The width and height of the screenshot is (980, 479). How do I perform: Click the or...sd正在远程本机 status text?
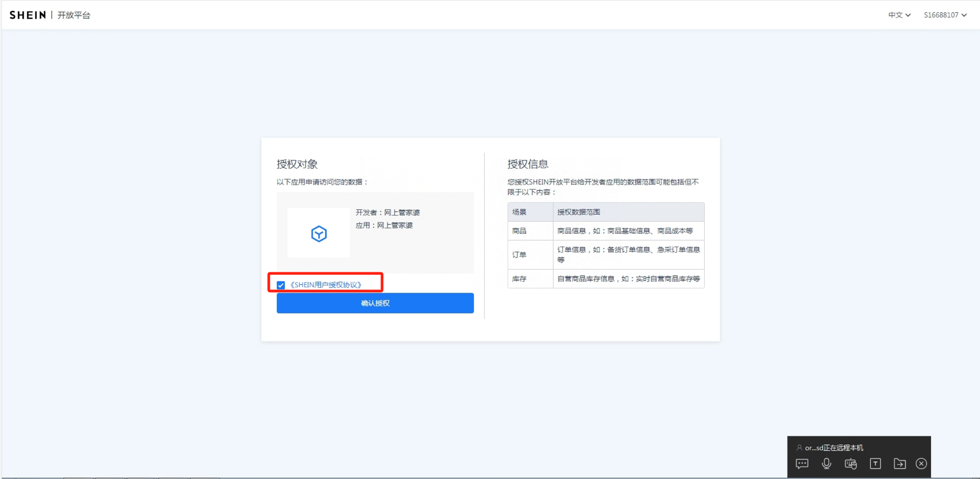[834, 447]
